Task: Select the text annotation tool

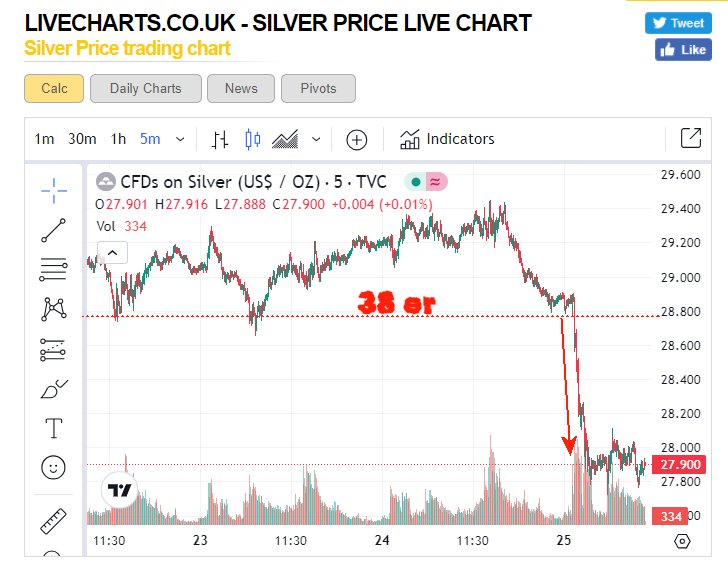Action: 54,429
